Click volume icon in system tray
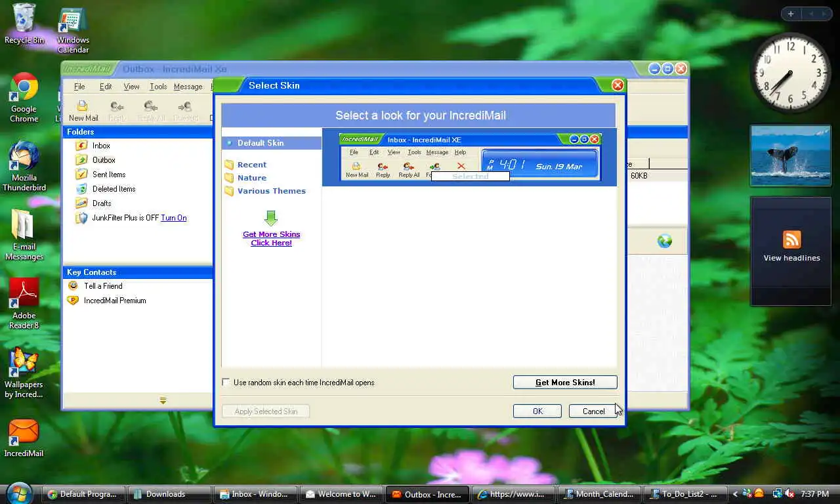This screenshot has height=504, width=840. click(789, 493)
